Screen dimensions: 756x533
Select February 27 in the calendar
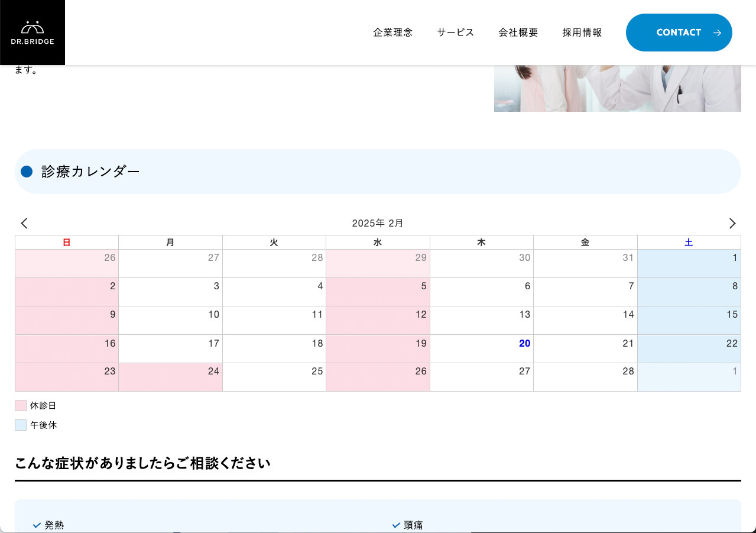[x=482, y=377]
